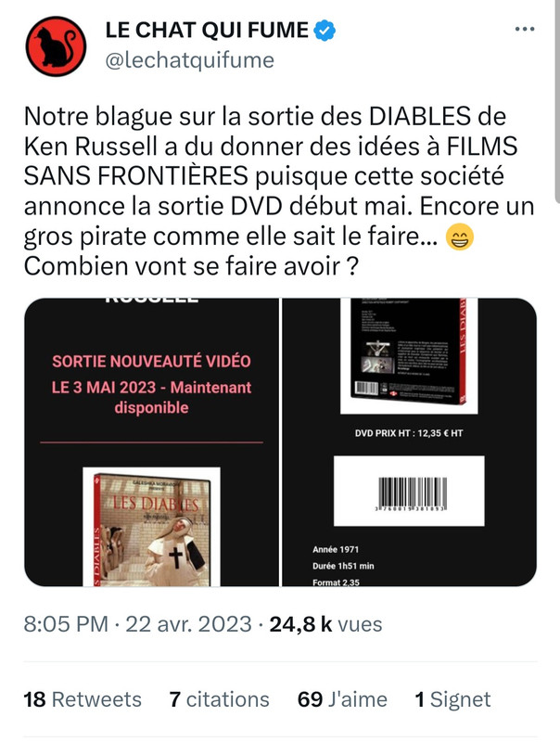Open the three-dot more options menu

[525, 30]
